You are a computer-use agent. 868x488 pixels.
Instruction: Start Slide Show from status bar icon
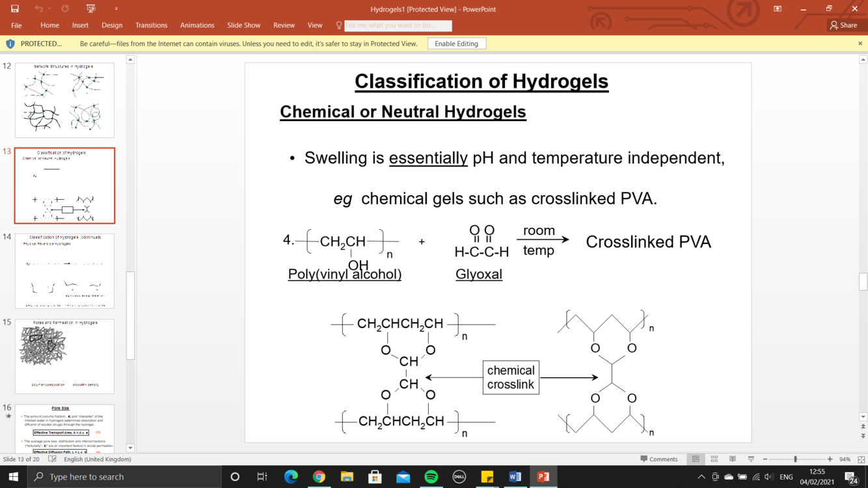(751, 459)
